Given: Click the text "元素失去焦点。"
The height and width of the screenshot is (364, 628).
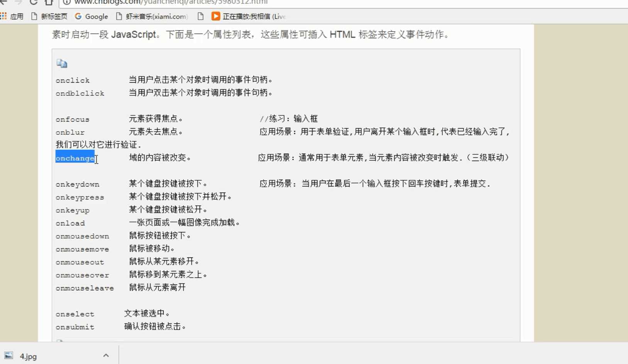Looking at the screenshot, I should (156, 132).
